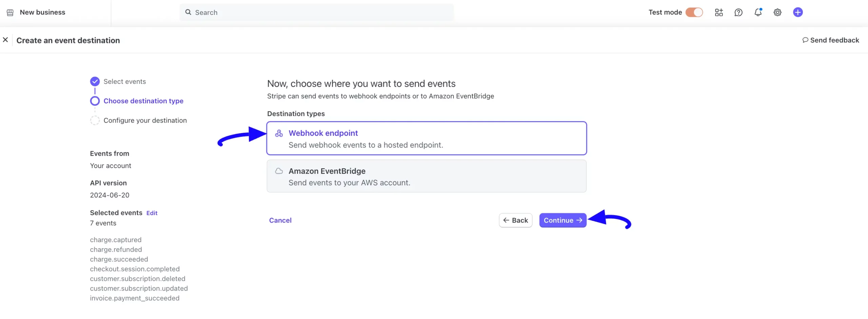Click the charge.refunded event text
This screenshot has width=868, height=319.
(x=116, y=250)
